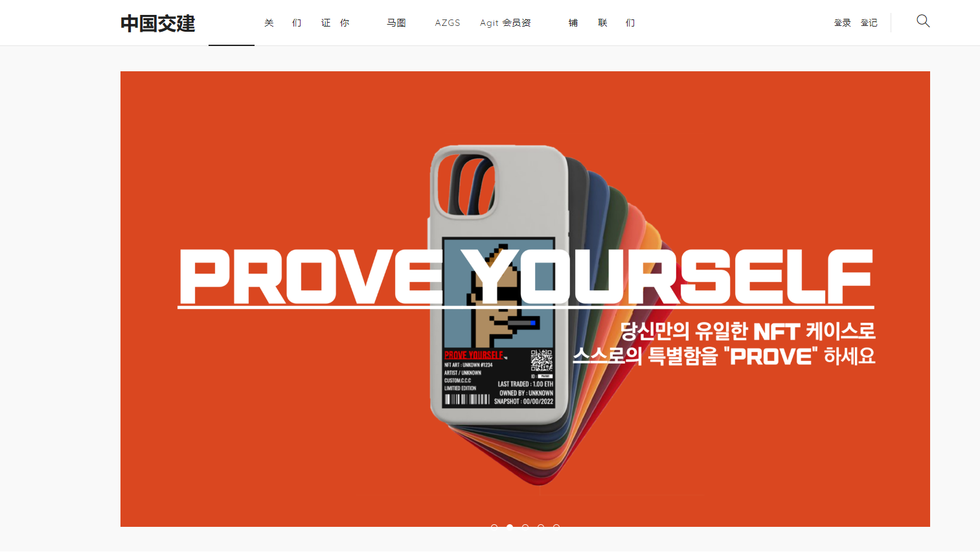Select the third carousel indicator dot
980x556 pixels.
pos(525,527)
